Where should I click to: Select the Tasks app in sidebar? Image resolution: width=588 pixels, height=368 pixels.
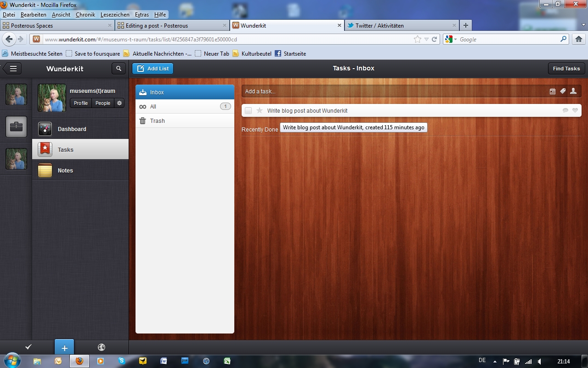tap(80, 149)
